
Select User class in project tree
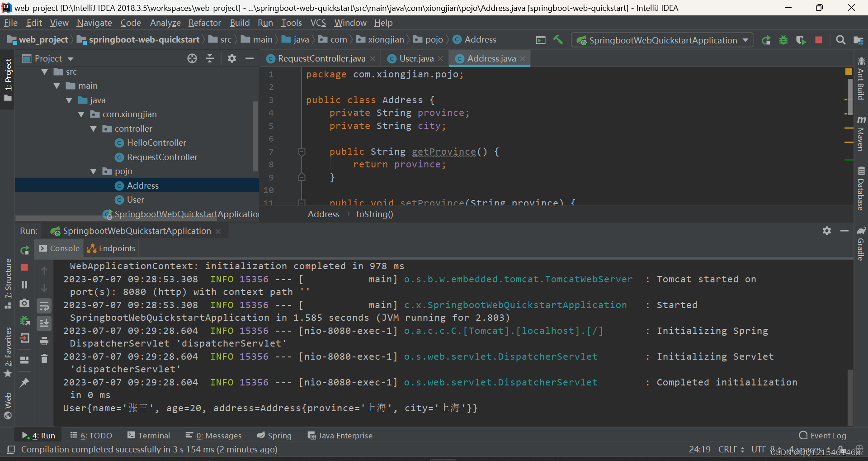click(x=135, y=200)
